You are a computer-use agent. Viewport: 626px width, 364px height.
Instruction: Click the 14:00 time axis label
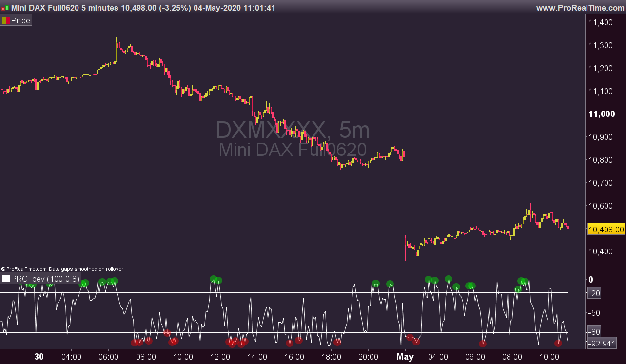(257, 357)
